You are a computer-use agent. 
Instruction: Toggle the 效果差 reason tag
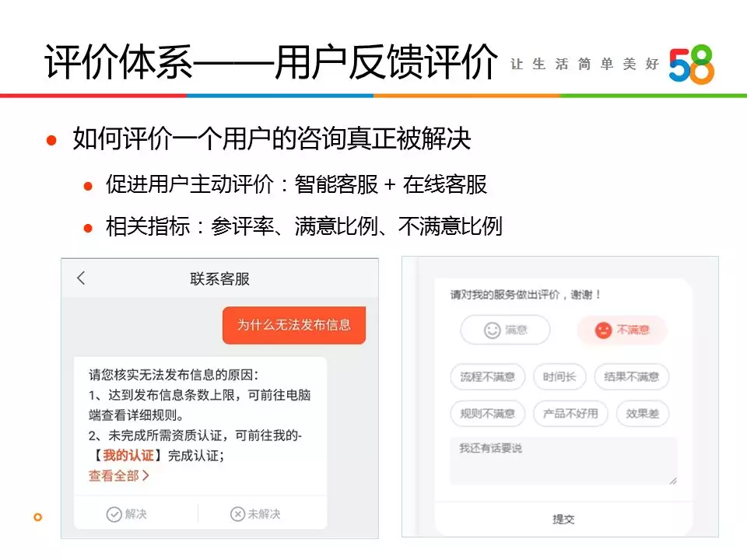click(642, 413)
